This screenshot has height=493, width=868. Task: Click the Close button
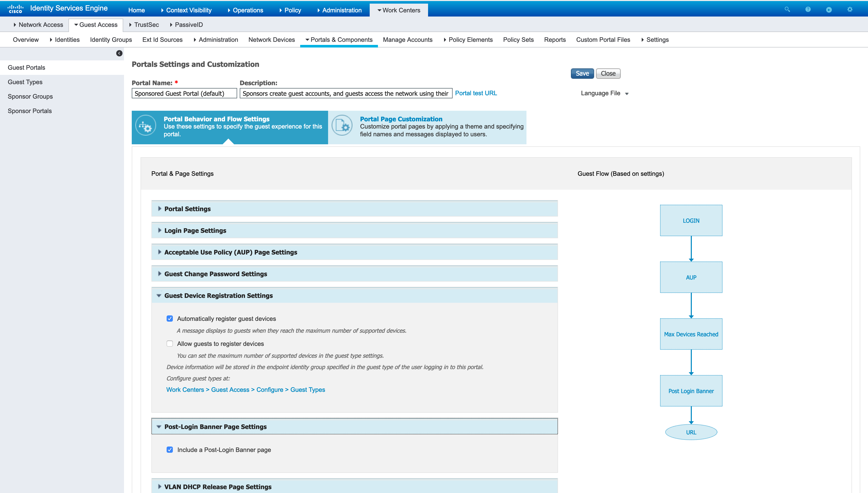pos(608,74)
